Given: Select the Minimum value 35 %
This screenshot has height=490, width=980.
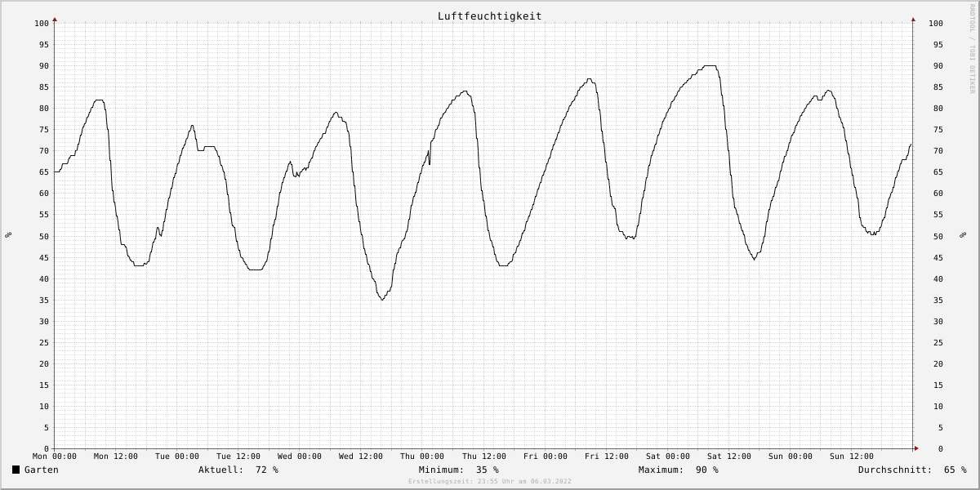Looking at the screenshot, I should tap(488, 470).
